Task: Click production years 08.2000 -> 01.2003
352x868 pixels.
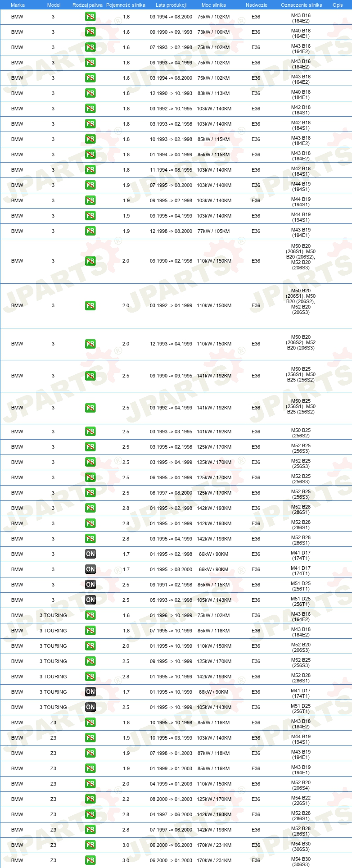Action: click(x=171, y=799)
